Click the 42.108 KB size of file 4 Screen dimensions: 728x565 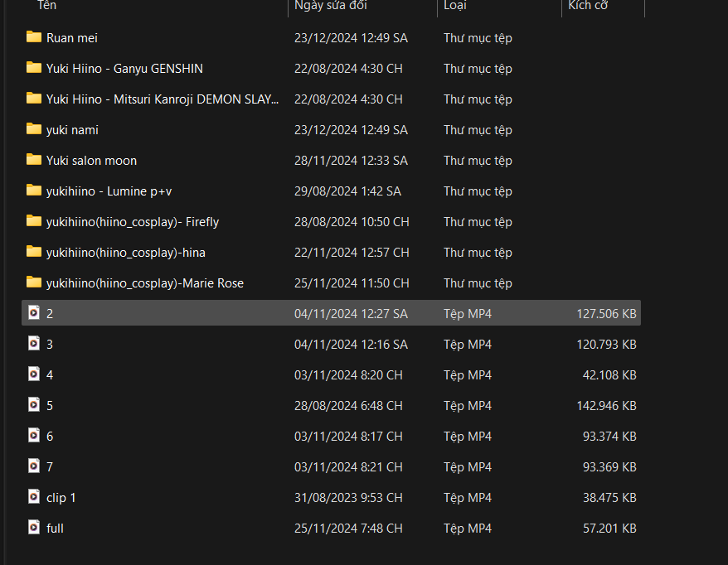coord(609,374)
